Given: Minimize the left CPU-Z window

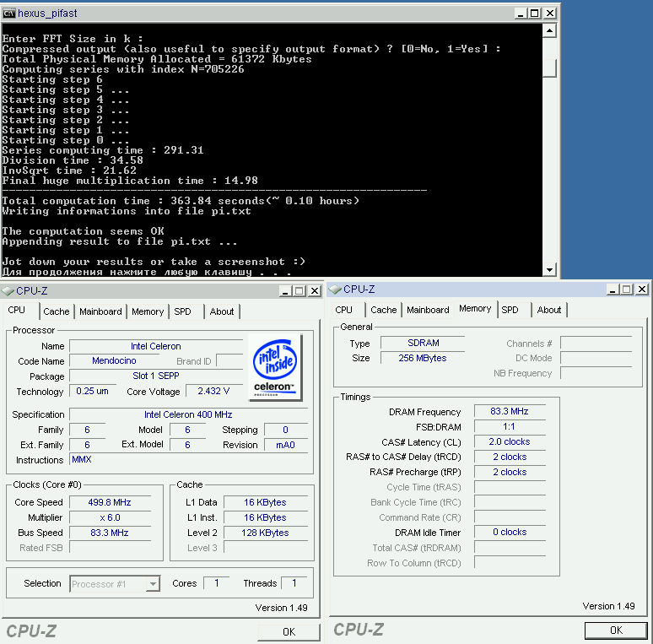Looking at the screenshot, I should 285,290.
